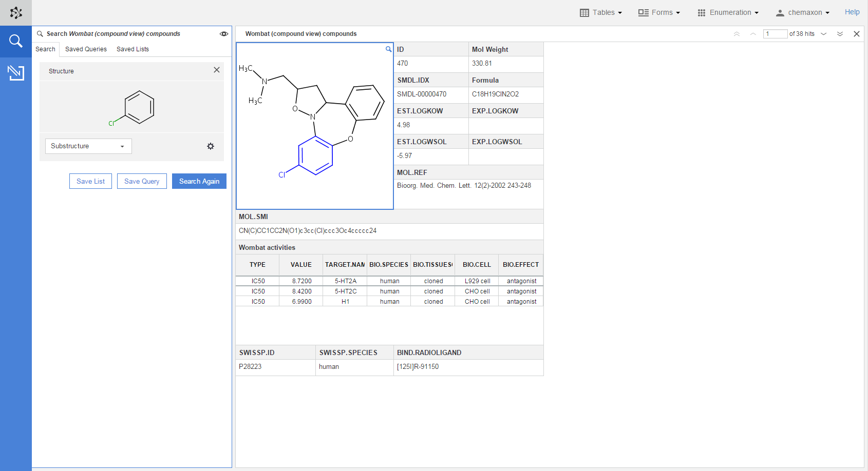The image size is (868, 471).
Task: Jump to first hit with double-up arrow
Action: pyautogui.click(x=737, y=34)
